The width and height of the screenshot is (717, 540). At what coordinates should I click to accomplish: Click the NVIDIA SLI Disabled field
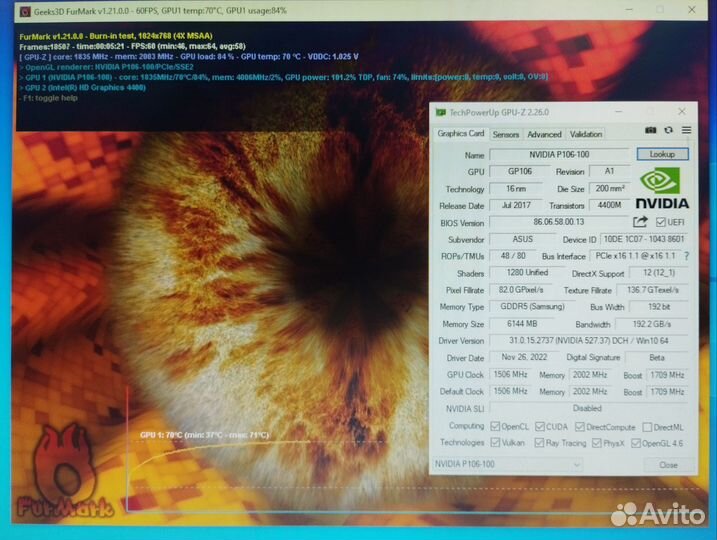(x=589, y=408)
